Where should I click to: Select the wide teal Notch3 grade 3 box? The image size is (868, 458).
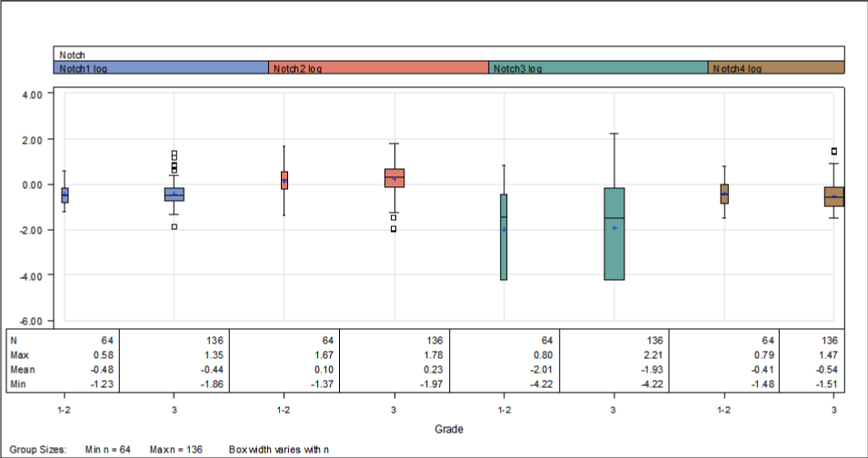pyautogui.click(x=614, y=234)
